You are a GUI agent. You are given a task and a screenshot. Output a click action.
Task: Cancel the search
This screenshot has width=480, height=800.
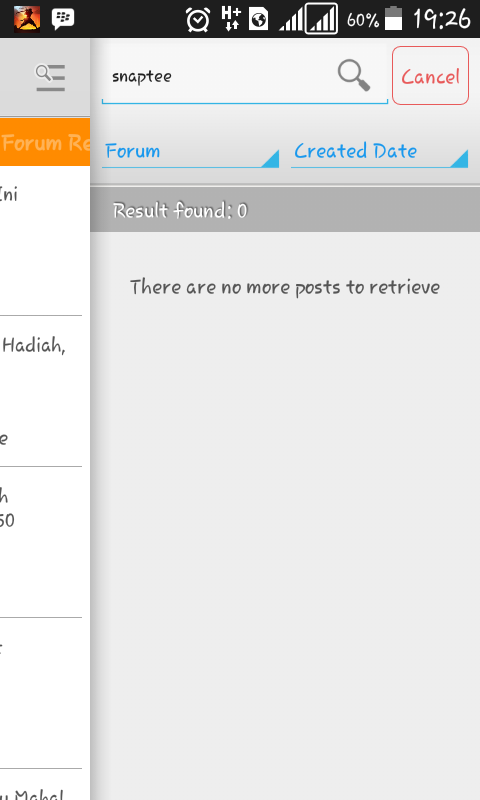click(x=431, y=76)
